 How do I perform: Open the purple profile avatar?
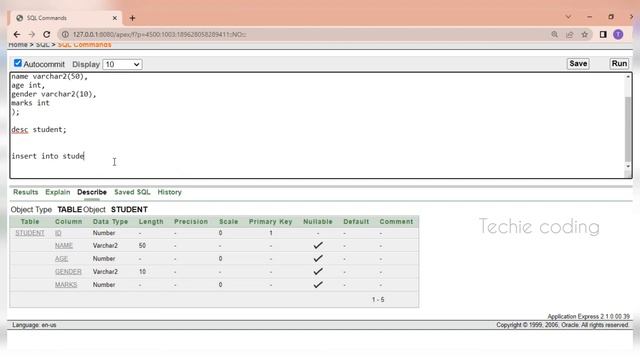[x=618, y=35]
